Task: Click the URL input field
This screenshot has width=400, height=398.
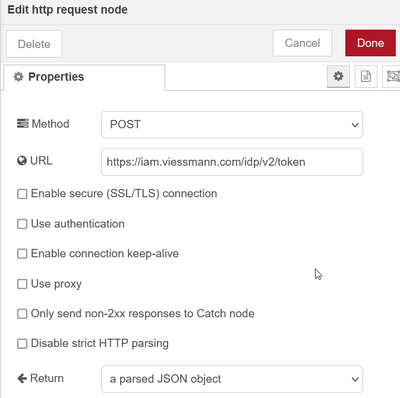Action: coord(232,162)
